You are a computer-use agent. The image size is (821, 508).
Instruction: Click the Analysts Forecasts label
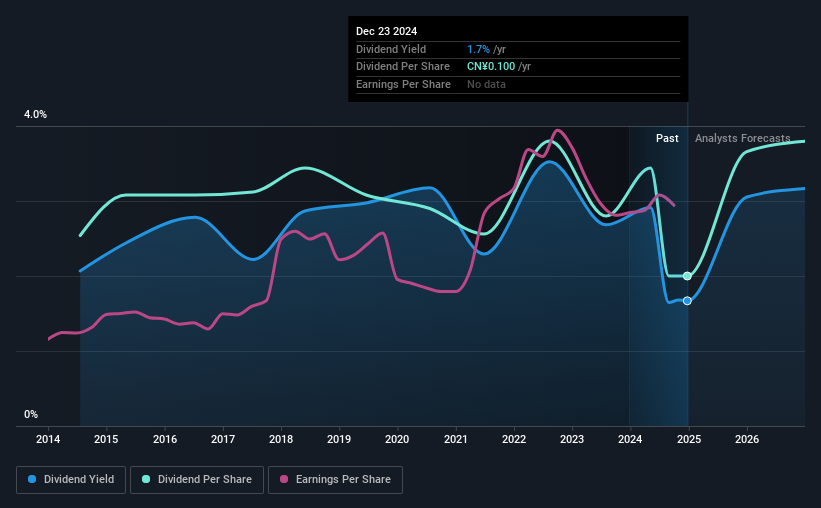[x=742, y=138]
